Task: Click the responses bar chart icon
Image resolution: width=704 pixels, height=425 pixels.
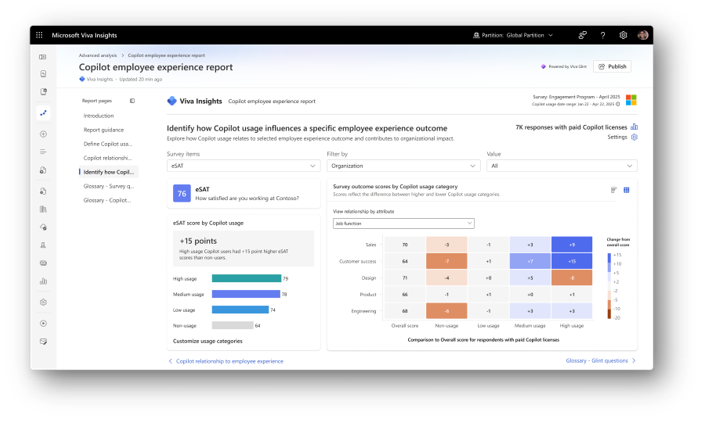Action: tap(634, 127)
